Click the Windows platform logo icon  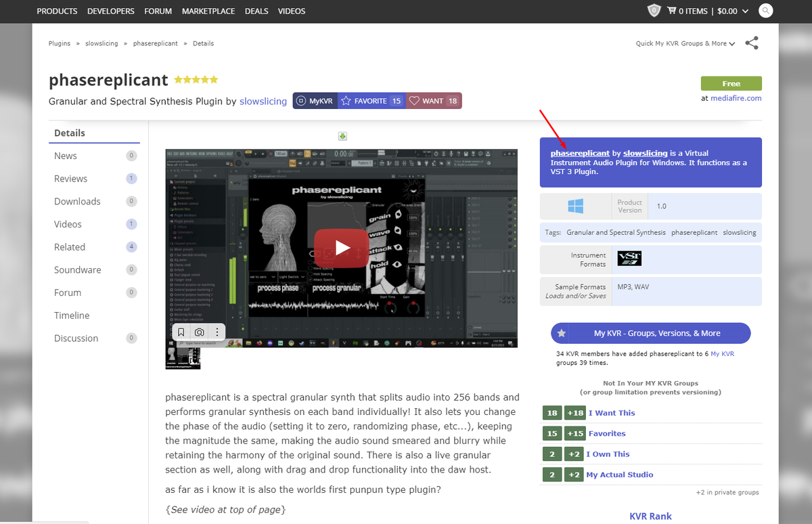tap(576, 206)
